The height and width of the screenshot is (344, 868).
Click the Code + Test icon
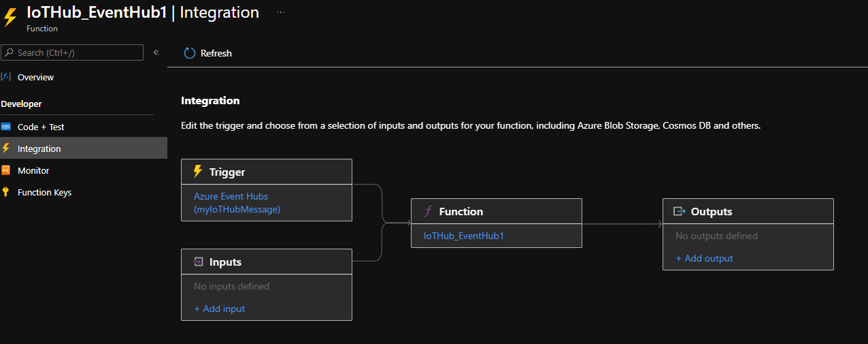[x=6, y=127]
